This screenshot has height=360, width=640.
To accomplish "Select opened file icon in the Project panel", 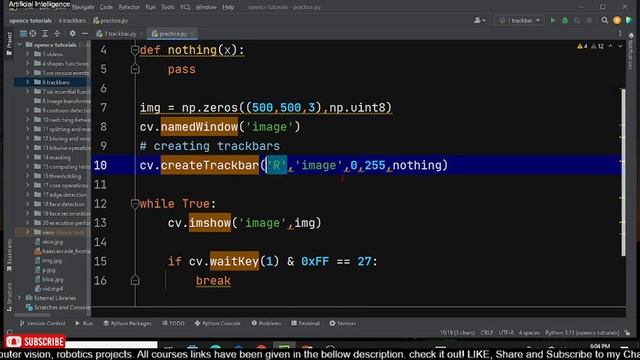I will tap(33, 33).
